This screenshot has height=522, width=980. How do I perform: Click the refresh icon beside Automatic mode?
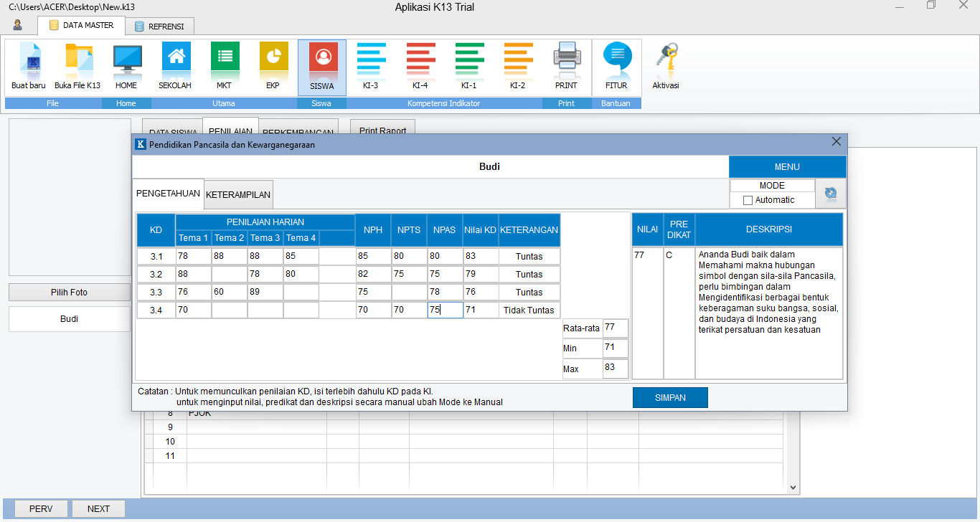(x=831, y=193)
